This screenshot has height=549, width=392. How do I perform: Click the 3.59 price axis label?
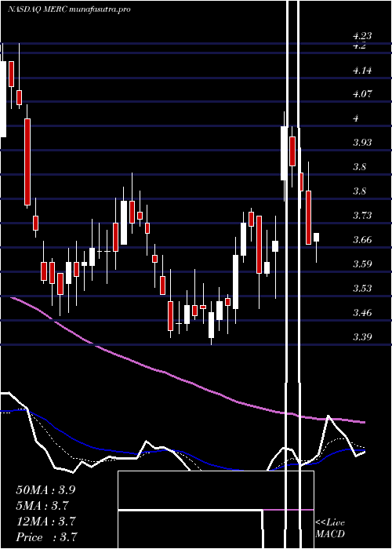[362, 264]
